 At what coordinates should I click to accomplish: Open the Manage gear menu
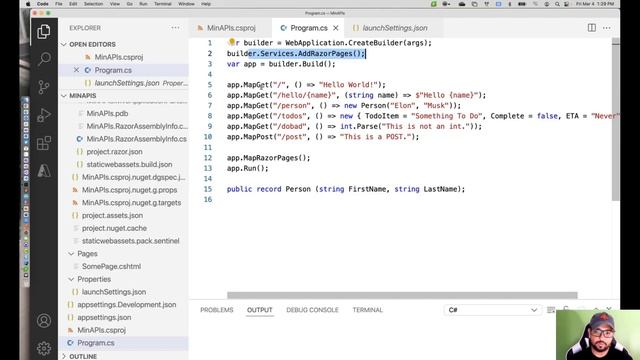pos(44,348)
